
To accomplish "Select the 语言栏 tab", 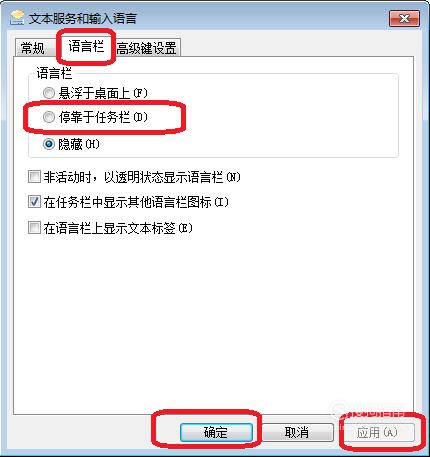I will point(86,46).
